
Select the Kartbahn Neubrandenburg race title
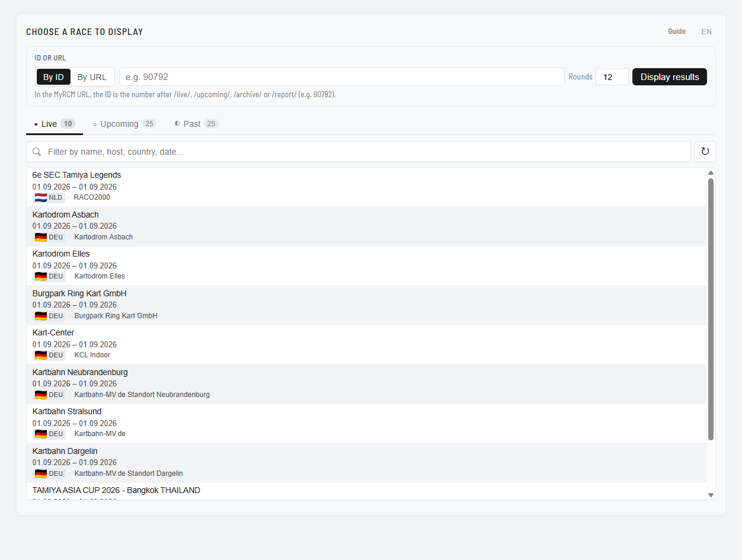(x=80, y=372)
